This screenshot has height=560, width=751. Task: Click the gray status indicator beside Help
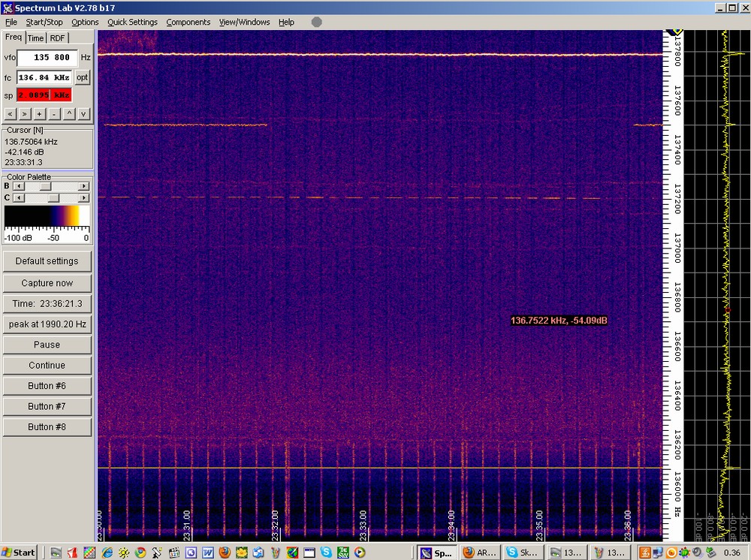point(316,22)
